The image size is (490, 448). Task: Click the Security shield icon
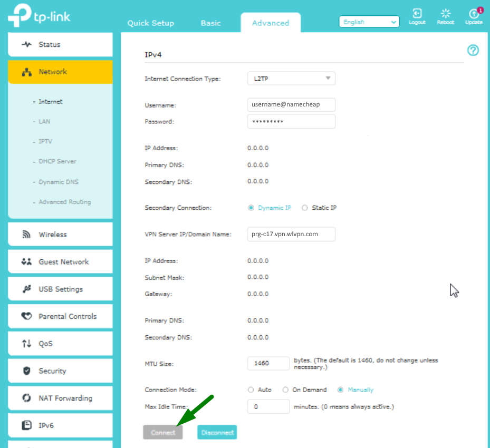click(27, 371)
